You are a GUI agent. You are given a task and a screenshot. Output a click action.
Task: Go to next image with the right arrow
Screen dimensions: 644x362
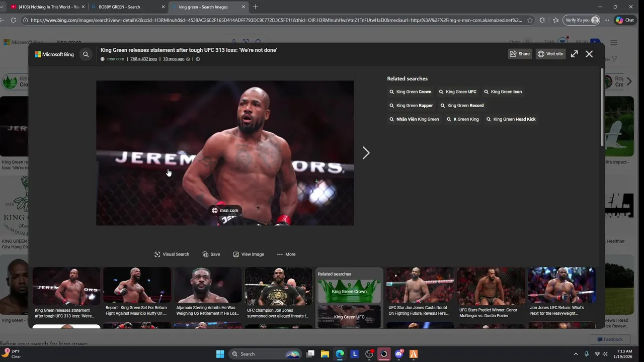pyautogui.click(x=366, y=153)
